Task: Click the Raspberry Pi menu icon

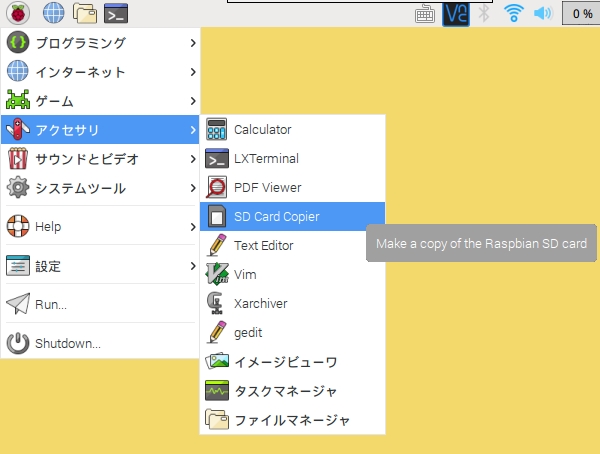Action: coord(20,13)
